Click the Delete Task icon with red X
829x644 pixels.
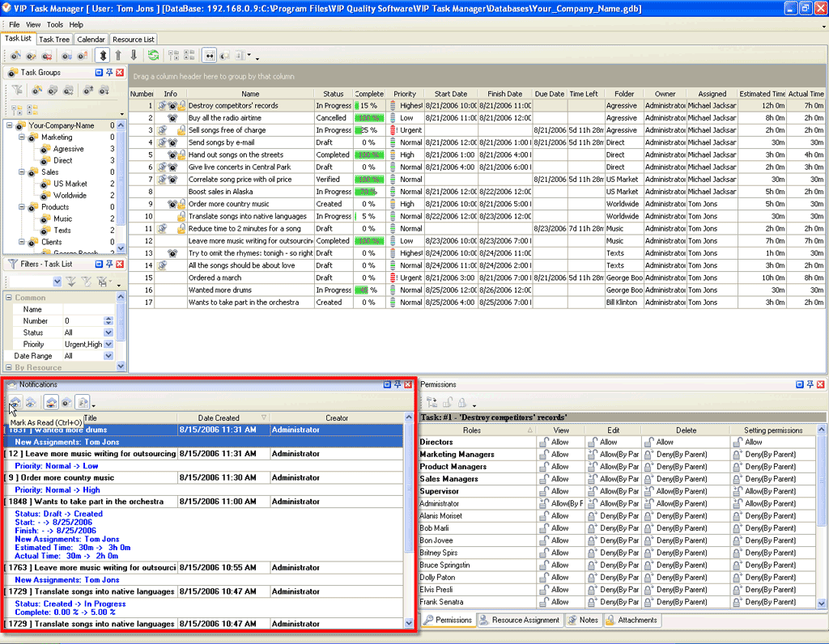[47, 56]
